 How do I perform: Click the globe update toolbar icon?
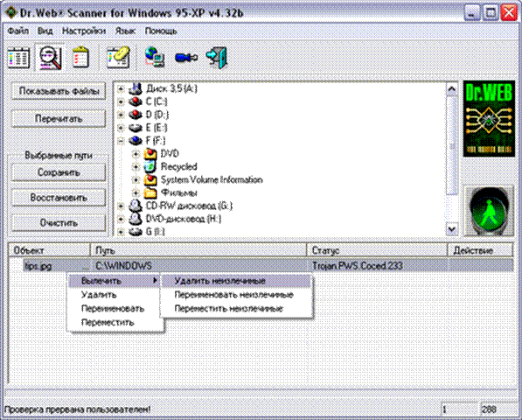click(155, 57)
